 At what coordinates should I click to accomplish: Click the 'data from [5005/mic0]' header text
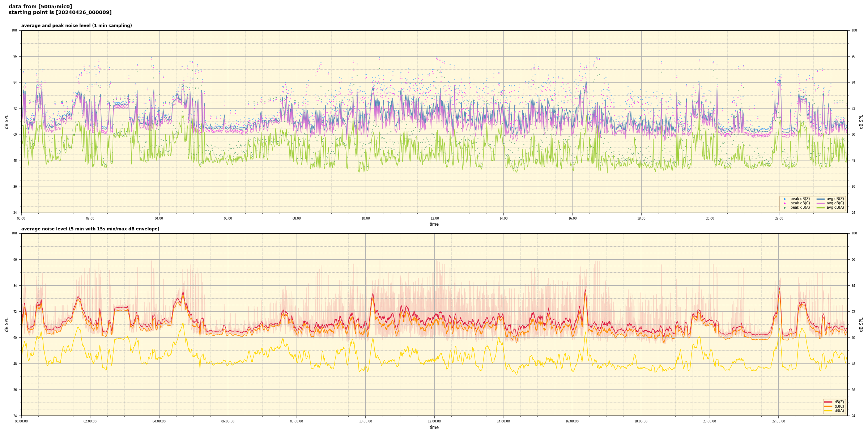(40, 7)
